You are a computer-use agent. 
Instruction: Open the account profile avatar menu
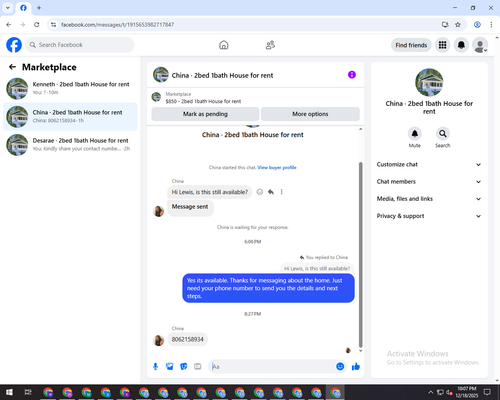[x=480, y=45]
